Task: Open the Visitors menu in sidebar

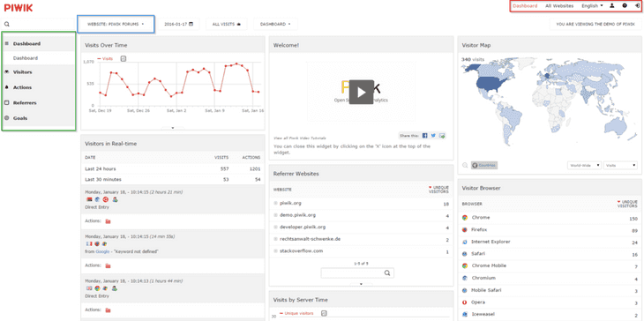Action: [x=39, y=72]
